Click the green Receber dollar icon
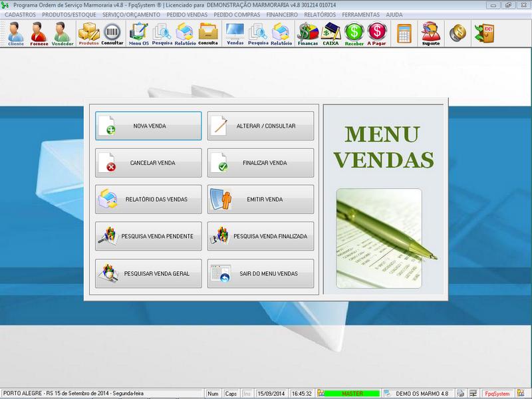 [354, 34]
